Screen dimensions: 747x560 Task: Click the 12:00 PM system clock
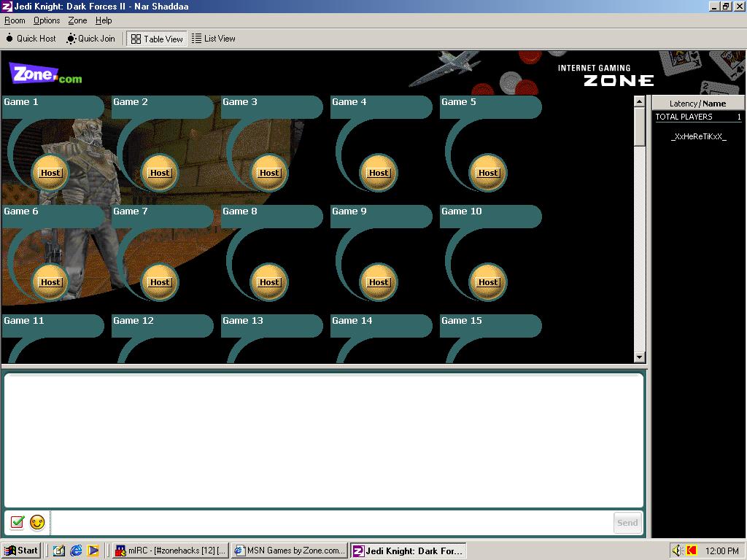[721, 551]
